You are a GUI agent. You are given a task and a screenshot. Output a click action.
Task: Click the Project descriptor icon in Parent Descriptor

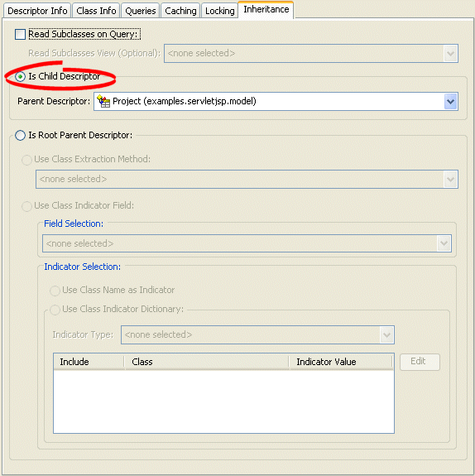pyautogui.click(x=103, y=101)
